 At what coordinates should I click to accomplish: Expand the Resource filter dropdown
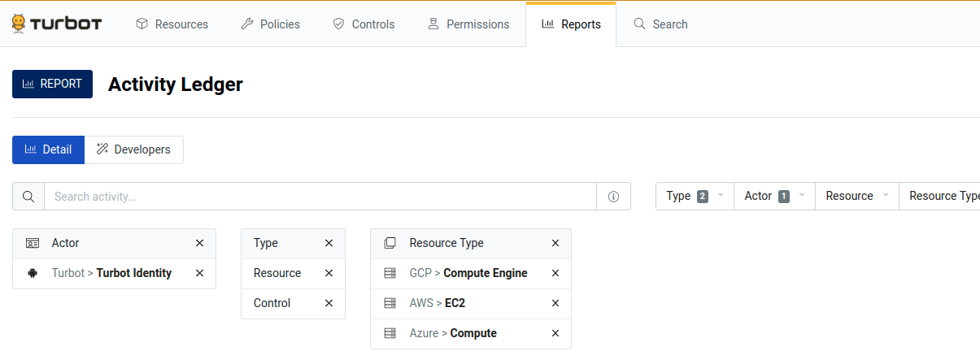(x=857, y=196)
